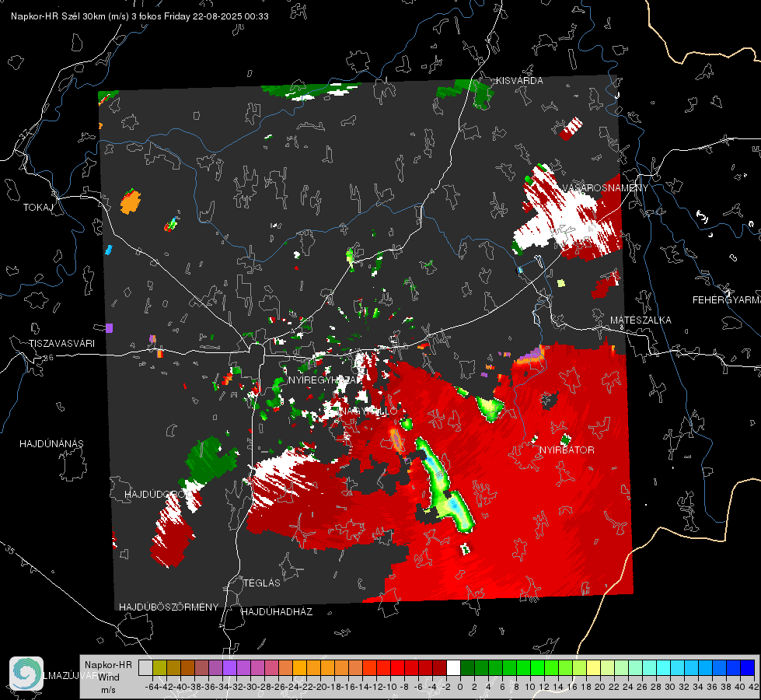Image resolution: width=761 pixels, height=700 pixels.
Task: Select the dark blue swatch before 42
Action: tap(747, 668)
